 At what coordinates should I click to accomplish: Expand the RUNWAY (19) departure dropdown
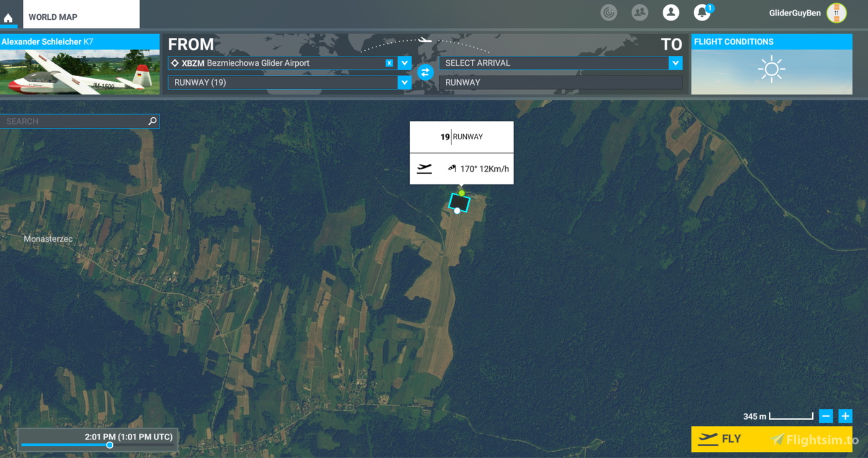pos(404,82)
